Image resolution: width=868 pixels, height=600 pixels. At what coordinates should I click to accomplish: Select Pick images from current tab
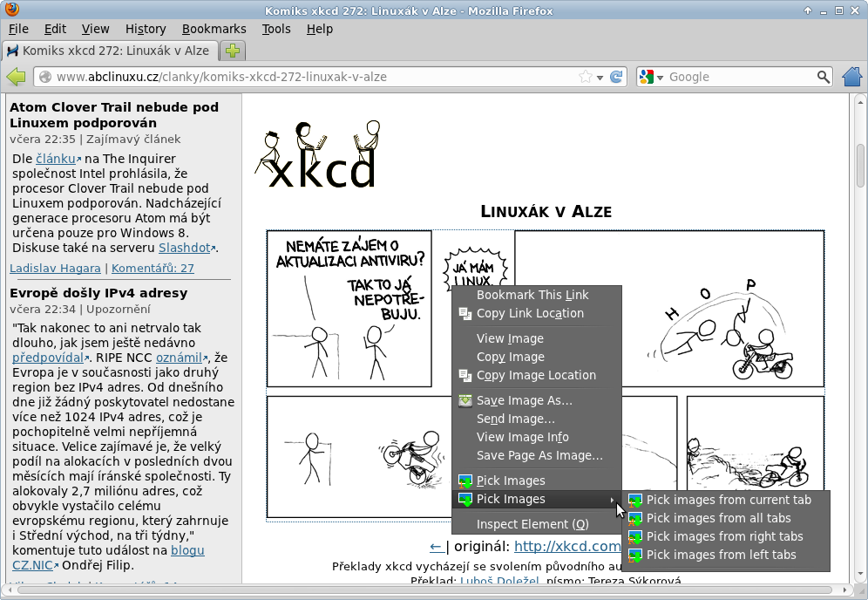pyautogui.click(x=726, y=500)
